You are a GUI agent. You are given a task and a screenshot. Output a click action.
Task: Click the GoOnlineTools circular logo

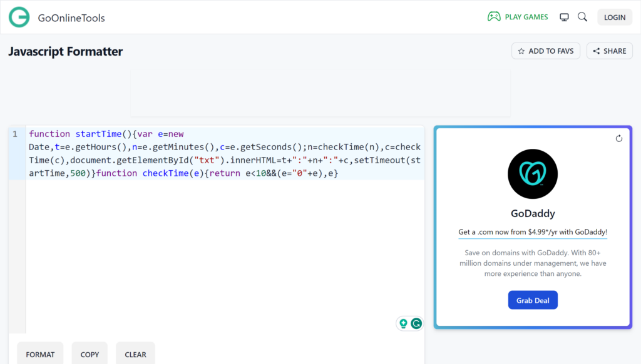coord(19,18)
